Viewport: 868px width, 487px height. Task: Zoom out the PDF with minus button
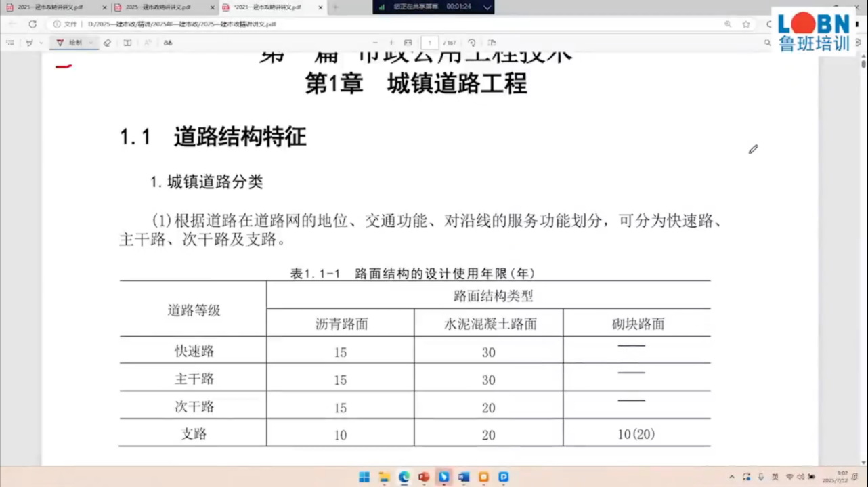[375, 43]
